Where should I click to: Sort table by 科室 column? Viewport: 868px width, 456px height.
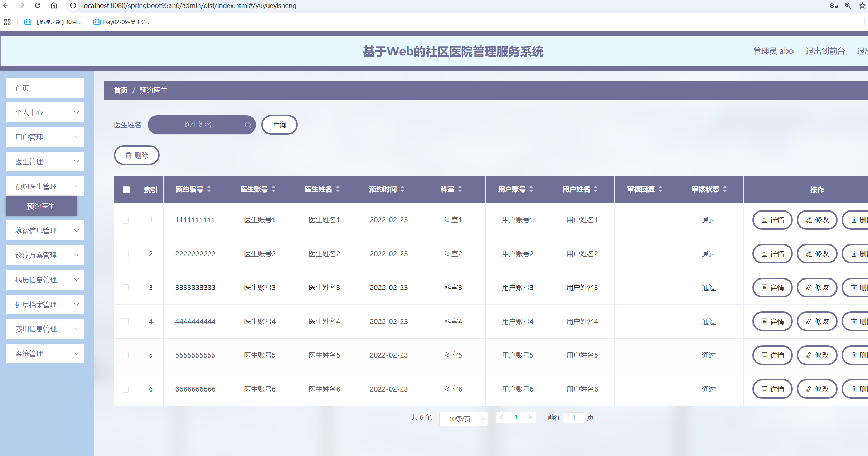[x=460, y=189]
